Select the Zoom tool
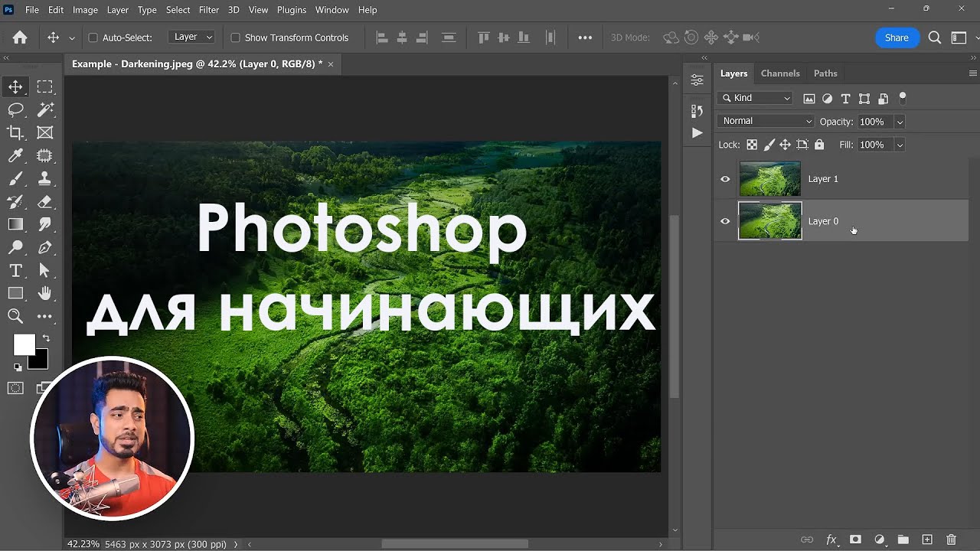Screen dimensions: 980x551 [x=15, y=316]
